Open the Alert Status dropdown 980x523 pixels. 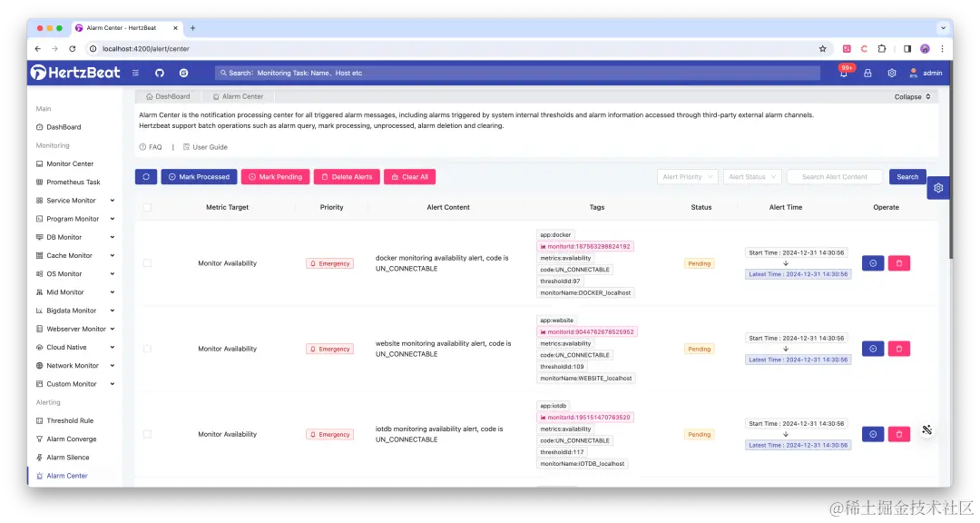[x=752, y=177]
